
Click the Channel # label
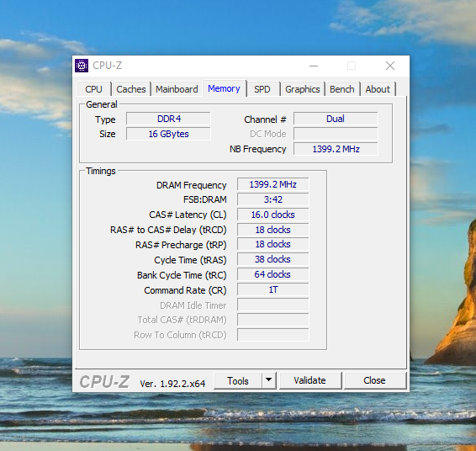coord(265,119)
